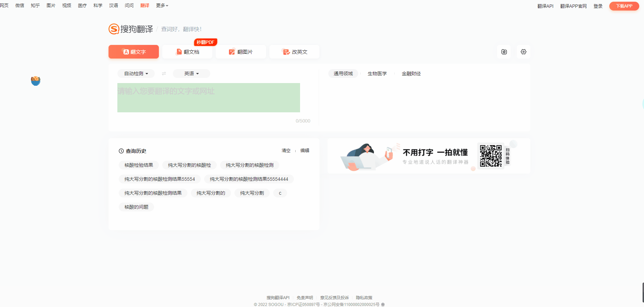Image resolution: width=644 pixels, height=307 pixels.
Task: Click the police badge icon in footer
Action: point(383,304)
